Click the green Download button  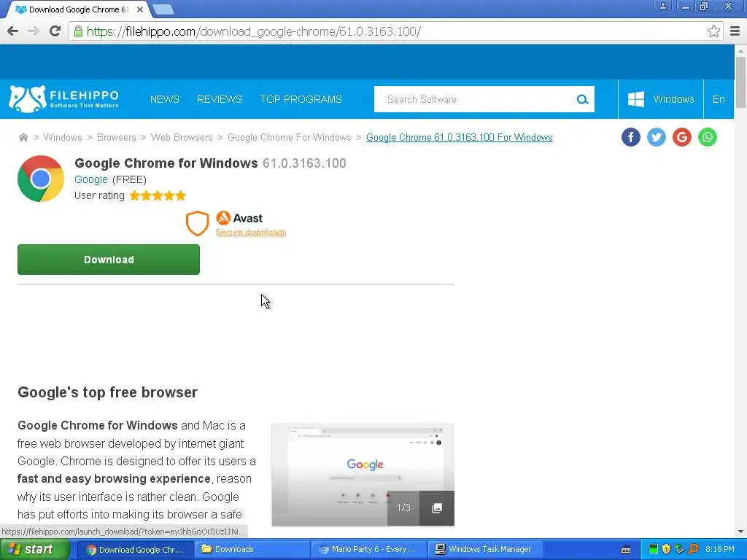[x=109, y=260]
